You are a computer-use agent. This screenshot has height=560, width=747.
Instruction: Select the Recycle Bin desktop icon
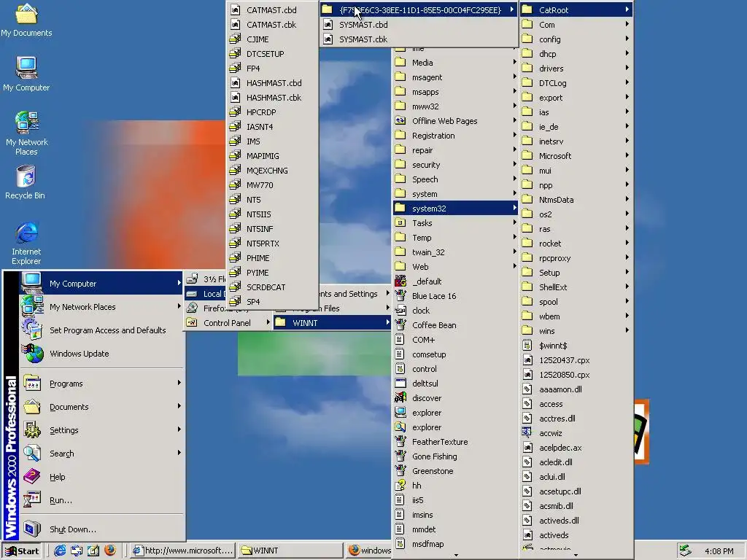[x=26, y=182]
